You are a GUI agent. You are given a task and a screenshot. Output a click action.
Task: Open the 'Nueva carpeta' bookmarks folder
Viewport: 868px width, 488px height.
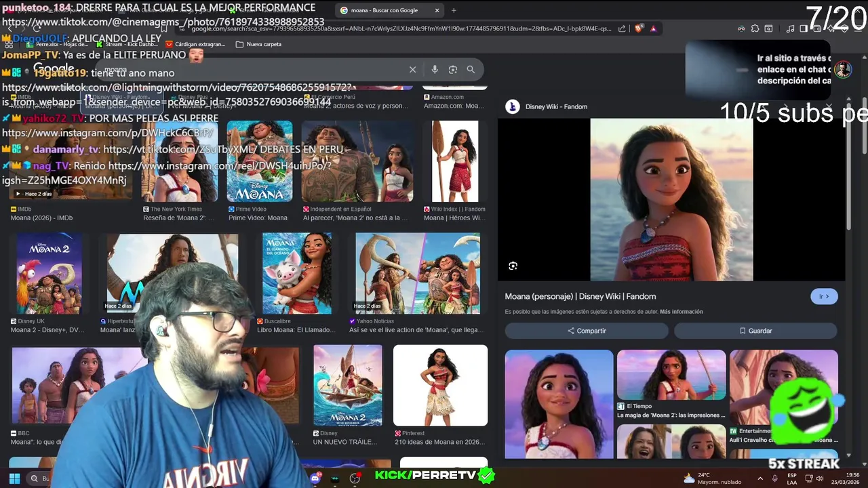(258, 44)
